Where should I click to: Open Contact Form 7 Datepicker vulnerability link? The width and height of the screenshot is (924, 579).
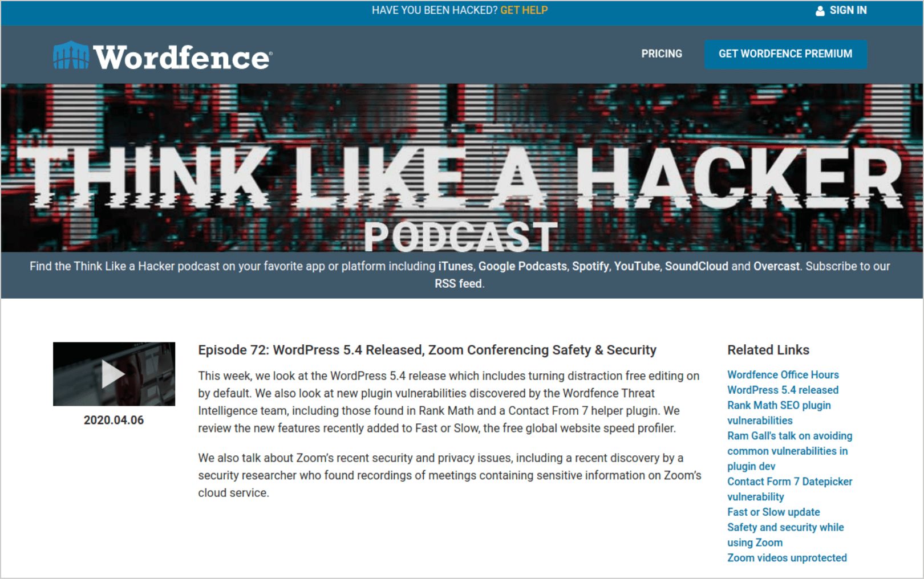click(789, 489)
